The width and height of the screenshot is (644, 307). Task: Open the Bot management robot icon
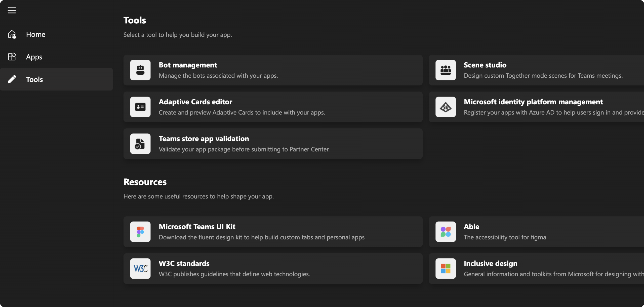pos(140,70)
